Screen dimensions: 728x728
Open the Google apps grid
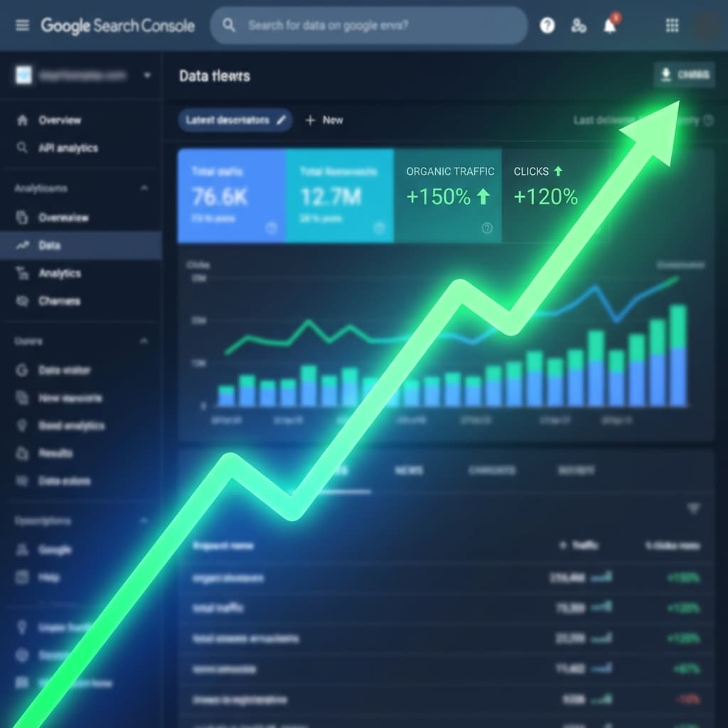click(x=672, y=26)
